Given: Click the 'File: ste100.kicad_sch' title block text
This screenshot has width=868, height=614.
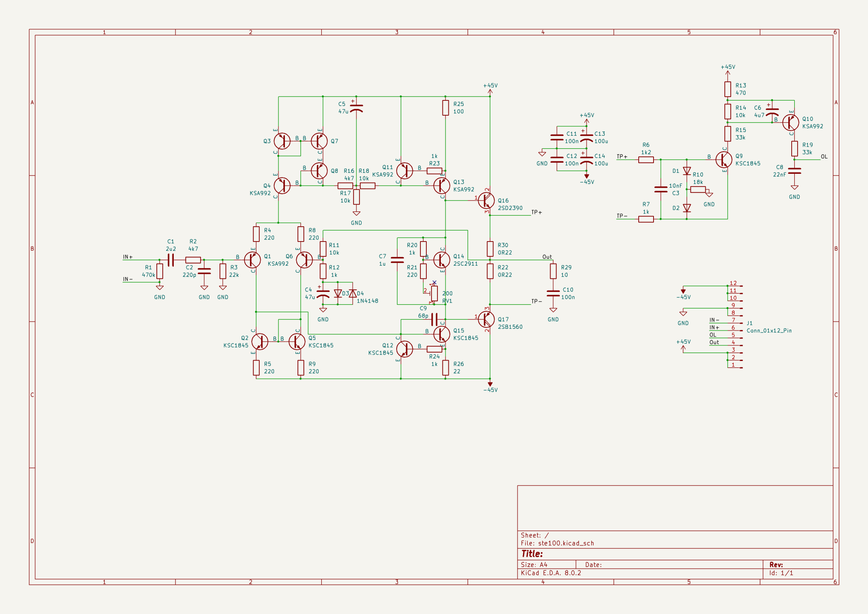Looking at the screenshot, I should pyautogui.click(x=557, y=543).
